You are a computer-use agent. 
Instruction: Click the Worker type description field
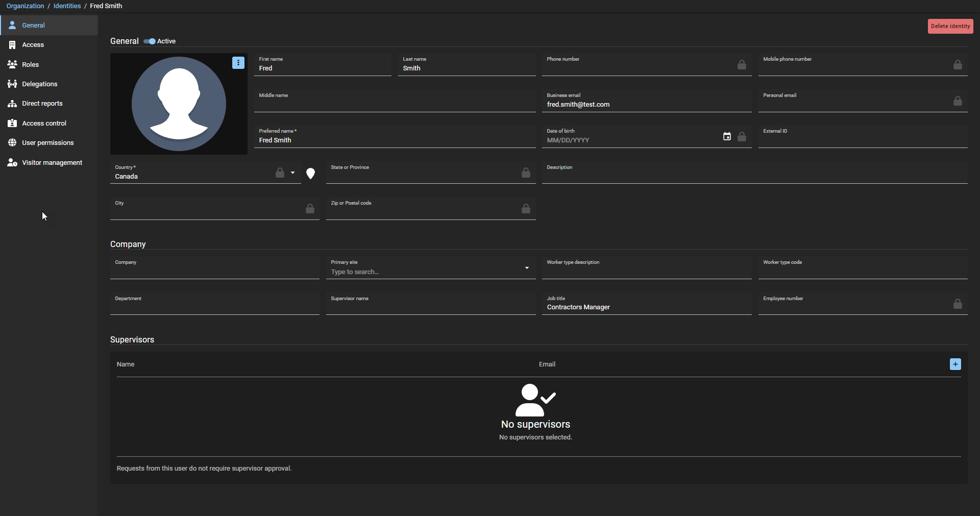pos(647,268)
